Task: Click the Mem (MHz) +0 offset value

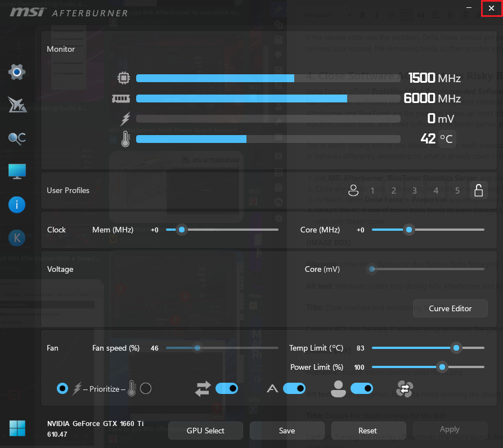Action: click(155, 230)
